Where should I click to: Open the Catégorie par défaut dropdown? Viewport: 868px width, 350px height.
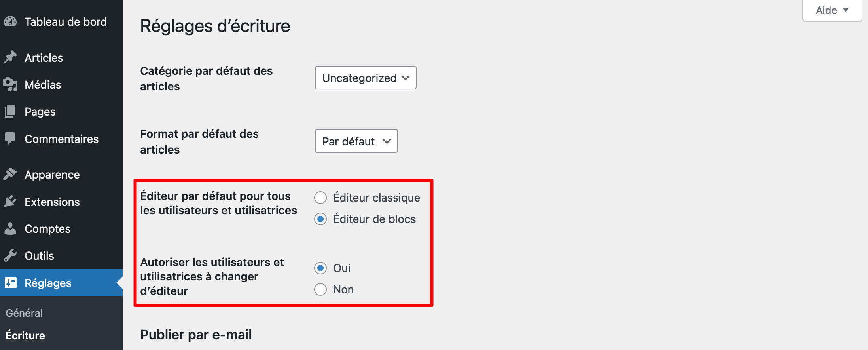click(365, 78)
